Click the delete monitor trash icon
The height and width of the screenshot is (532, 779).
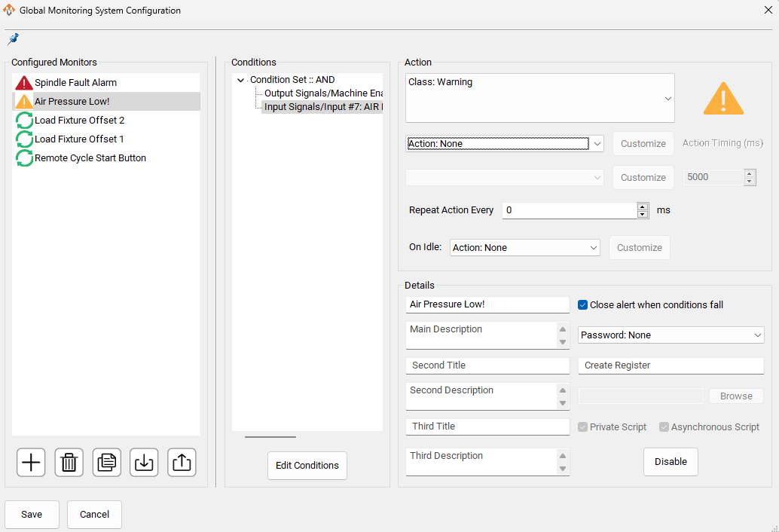[x=69, y=462]
